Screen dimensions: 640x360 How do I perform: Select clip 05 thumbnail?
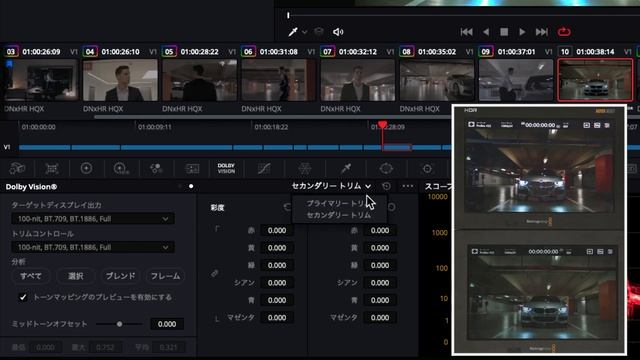coord(200,80)
